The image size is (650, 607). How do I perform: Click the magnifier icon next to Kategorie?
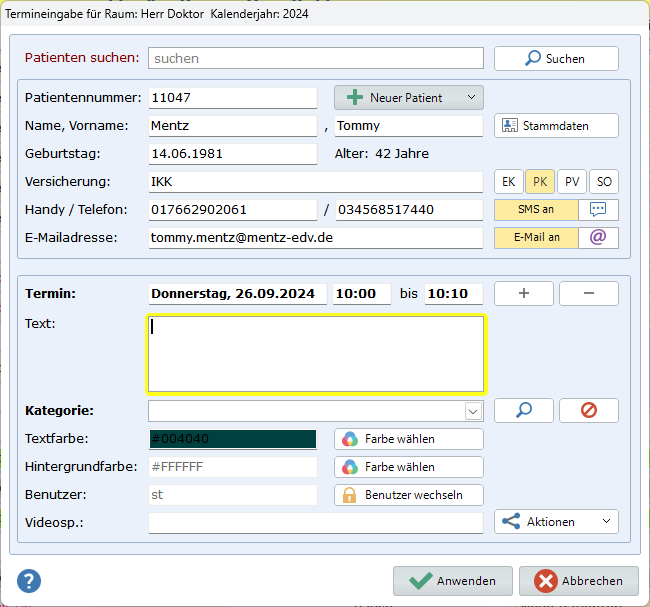[x=523, y=411]
